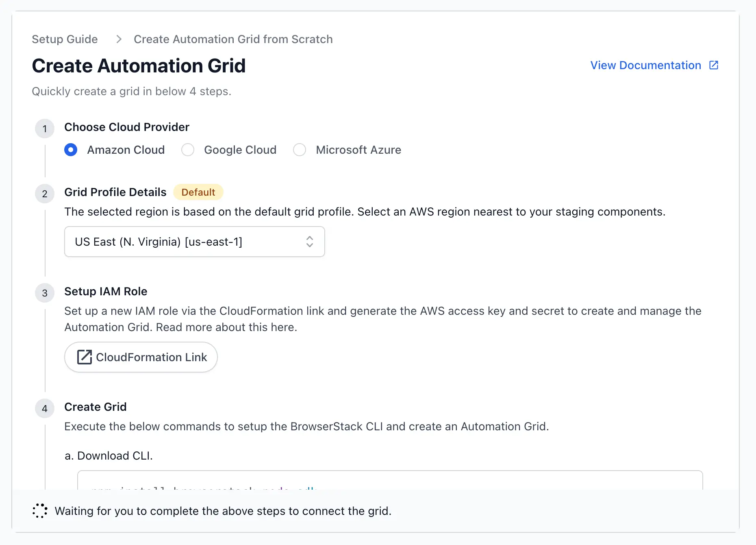Select the Google Cloud radio button
Image resolution: width=756 pixels, height=545 pixels.
point(188,150)
